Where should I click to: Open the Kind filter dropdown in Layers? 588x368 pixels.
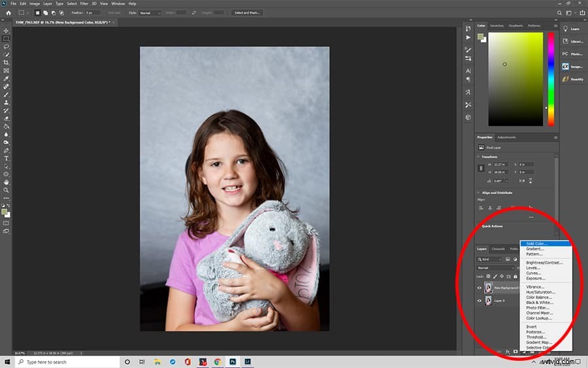pyautogui.click(x=489, y=259)
